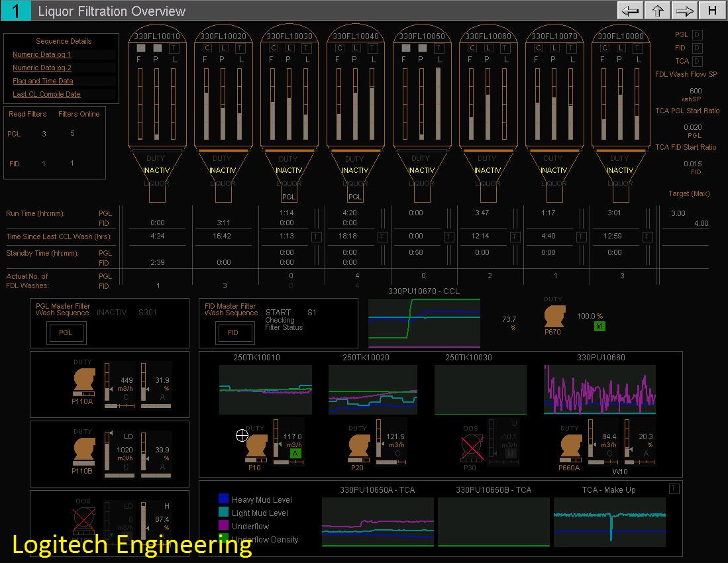The width and height of the screenshot is (728, 563).
Task: Click the green M mode indicator by P670
Action: click(x=599, y=327)
